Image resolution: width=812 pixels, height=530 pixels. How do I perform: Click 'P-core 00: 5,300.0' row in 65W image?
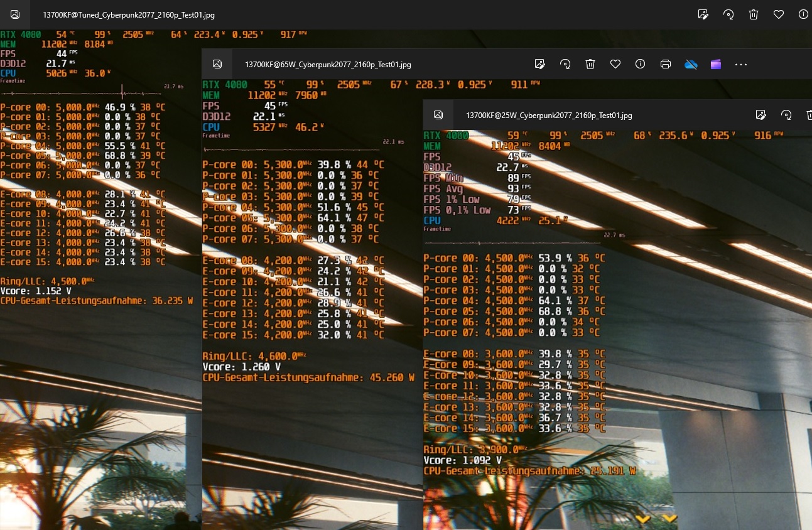pyautogui.click(x=293, y=165)
